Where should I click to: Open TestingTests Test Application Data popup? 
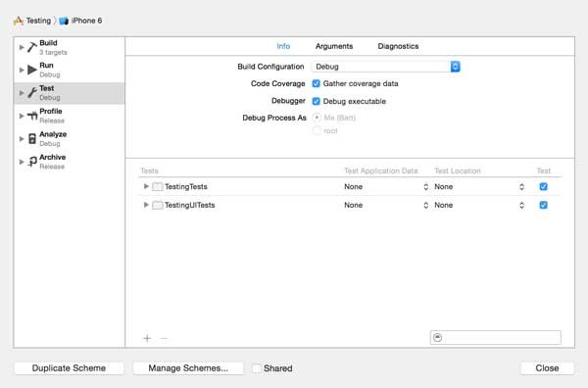coord(386,187)
